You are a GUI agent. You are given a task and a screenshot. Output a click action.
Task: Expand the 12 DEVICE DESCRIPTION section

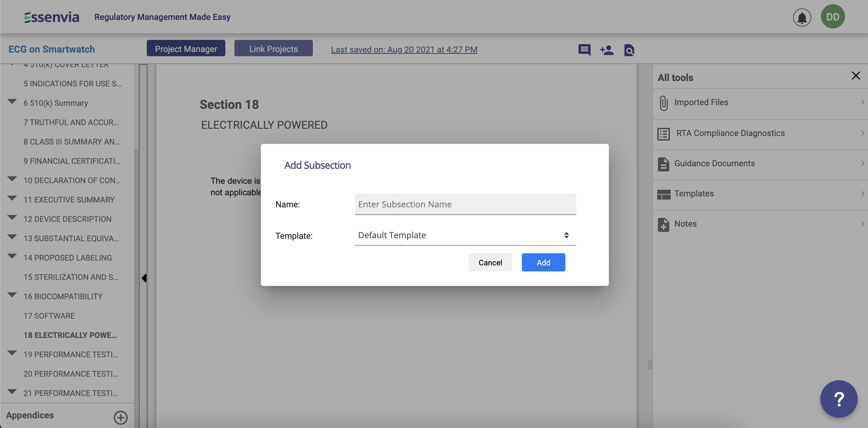coord(12,218)
